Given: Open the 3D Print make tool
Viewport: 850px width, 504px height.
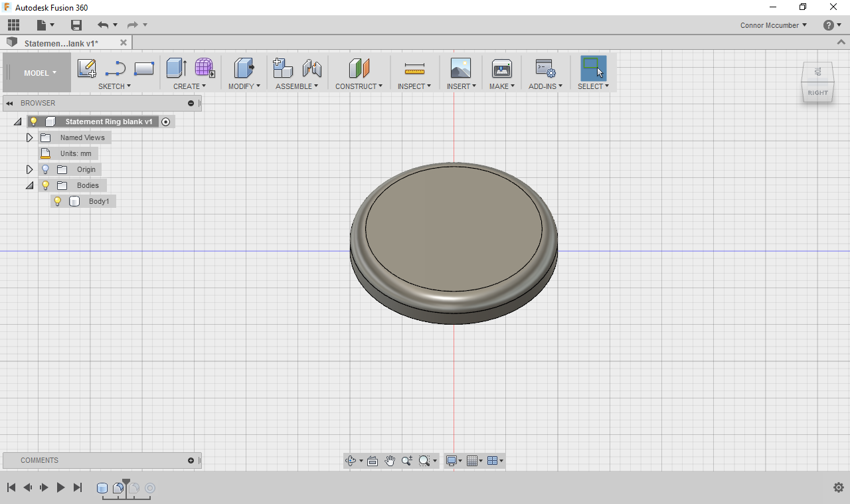Looking at the screenshot, I should (x=502, y=68).
